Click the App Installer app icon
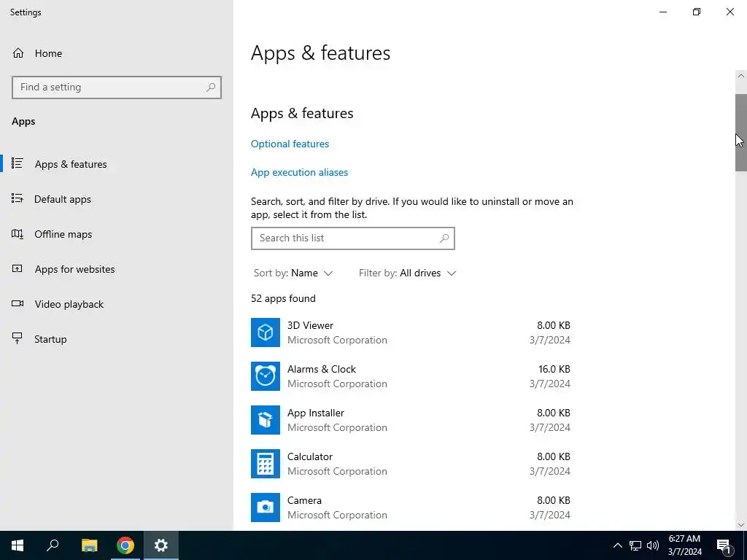The height and width of the screenshot is (560, 747). click(266, 420)
